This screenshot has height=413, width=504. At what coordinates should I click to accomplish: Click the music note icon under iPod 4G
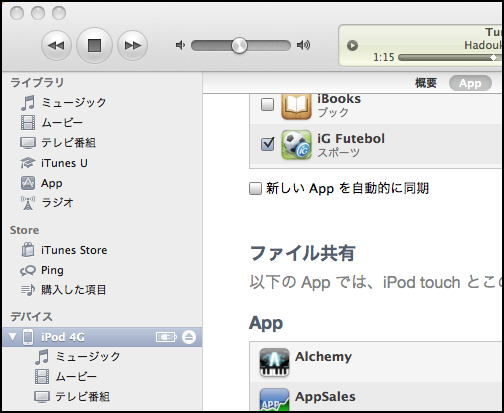(42, 357)
